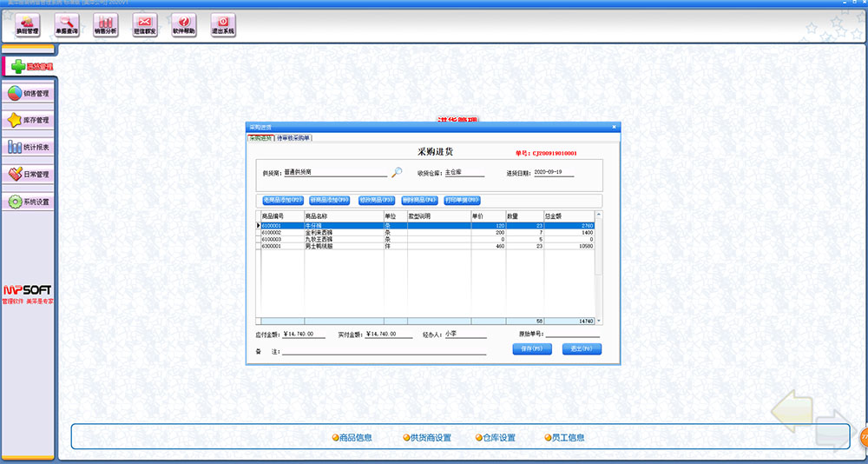Screen dimensions: 868x464
Task: Select the 采购进货 tab
Action: click(261, 138)
